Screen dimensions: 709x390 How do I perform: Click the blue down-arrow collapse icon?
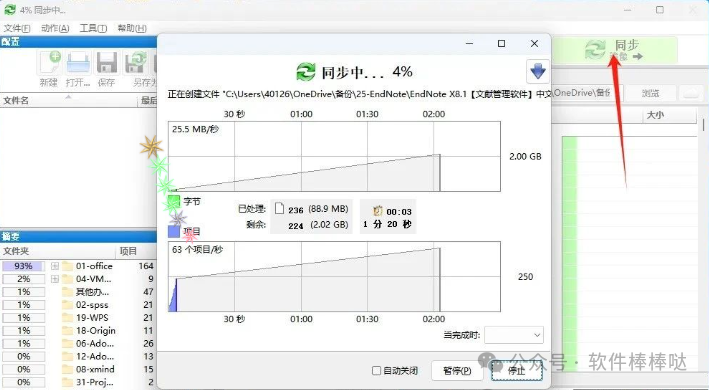click(538, 71)
